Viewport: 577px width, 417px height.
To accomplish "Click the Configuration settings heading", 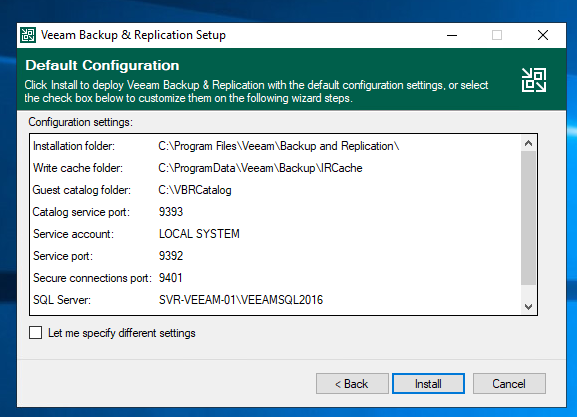I will click(81, 122).
